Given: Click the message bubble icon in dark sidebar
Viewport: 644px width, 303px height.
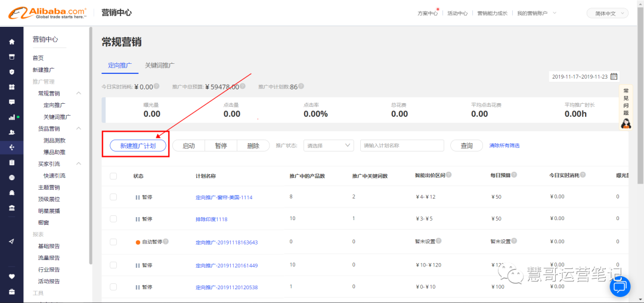Looking at the screenshot, I should click(x=11, y=102).
